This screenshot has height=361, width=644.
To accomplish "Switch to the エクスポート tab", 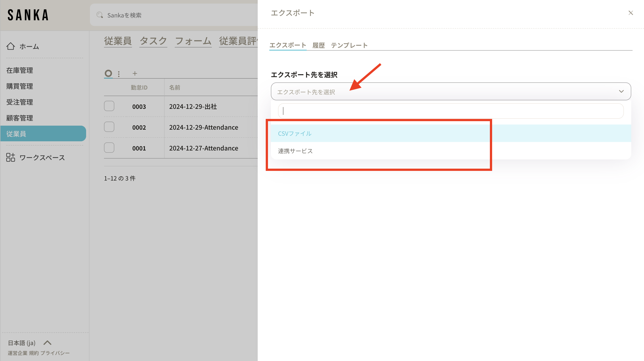I will pyautogui.click(x=288, y=45).
